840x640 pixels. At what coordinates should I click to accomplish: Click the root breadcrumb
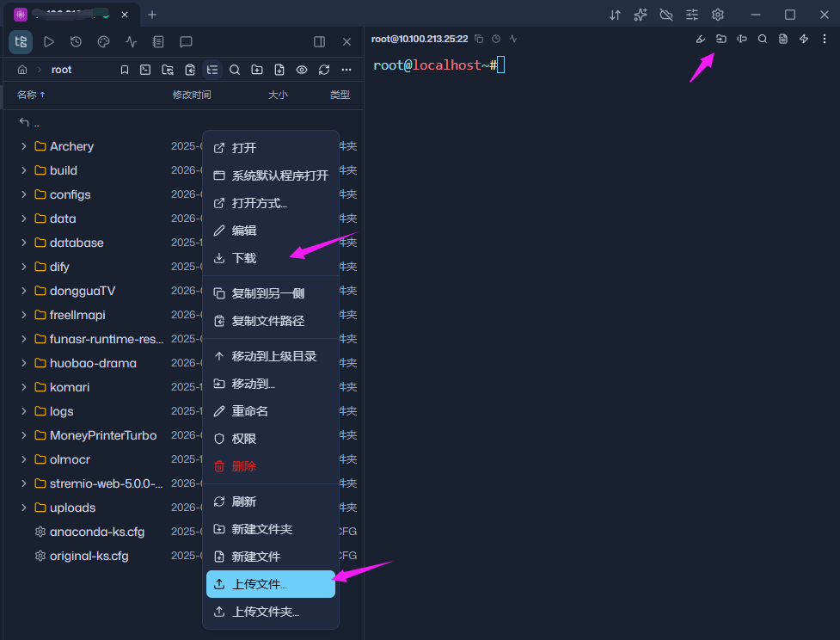[61, 70]
